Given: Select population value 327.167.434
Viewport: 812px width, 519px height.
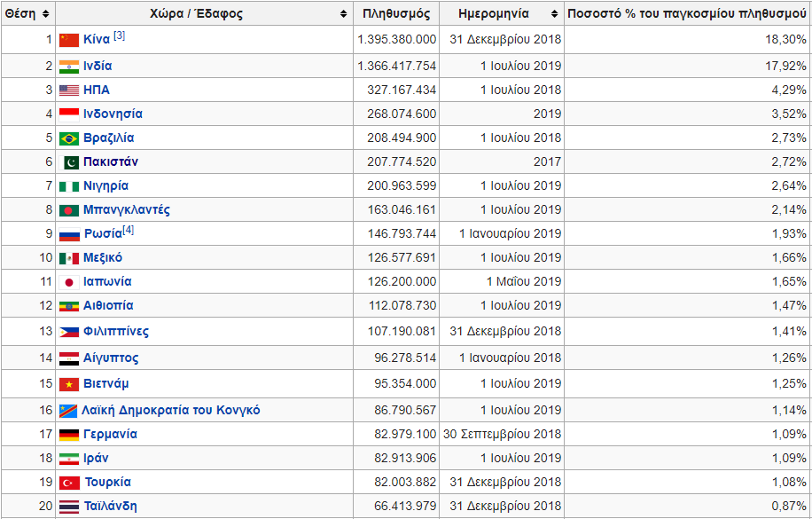Looking at the screenshot, I should pyautogui.click(x=402, y=90).
